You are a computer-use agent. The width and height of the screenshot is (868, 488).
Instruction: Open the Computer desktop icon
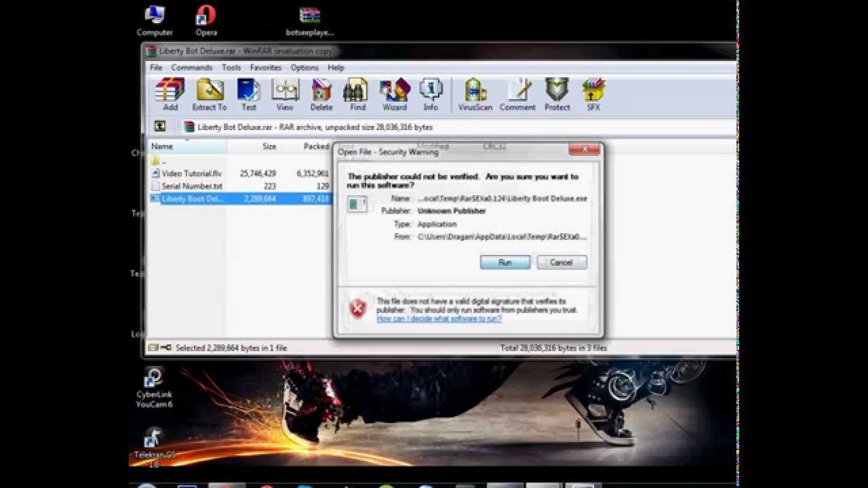click(x=155, y=21)
